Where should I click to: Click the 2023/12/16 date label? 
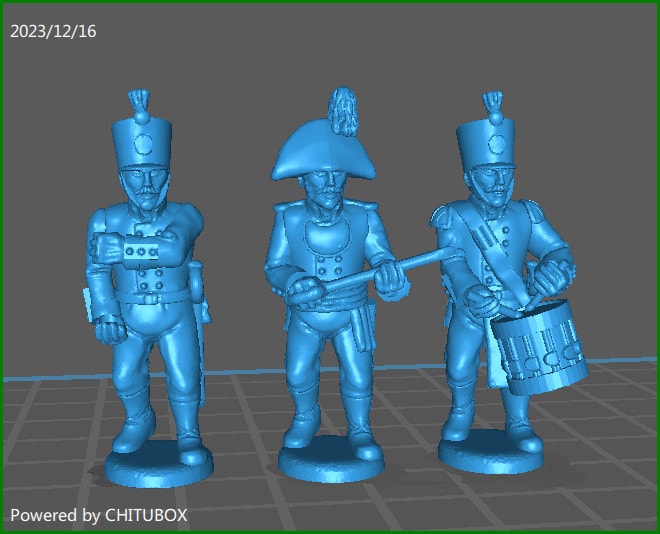53,31
